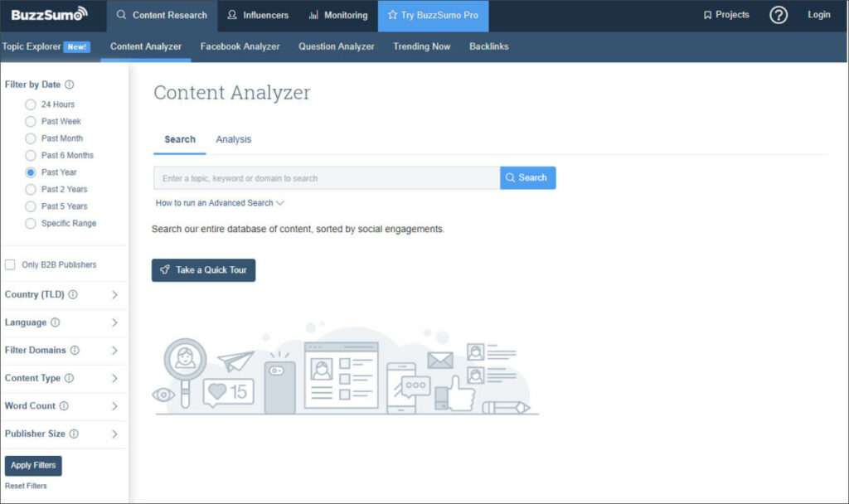849x504 pixels.
Task: Enable the Only B2B Publishers checkbox
Action: click(10, 264)
